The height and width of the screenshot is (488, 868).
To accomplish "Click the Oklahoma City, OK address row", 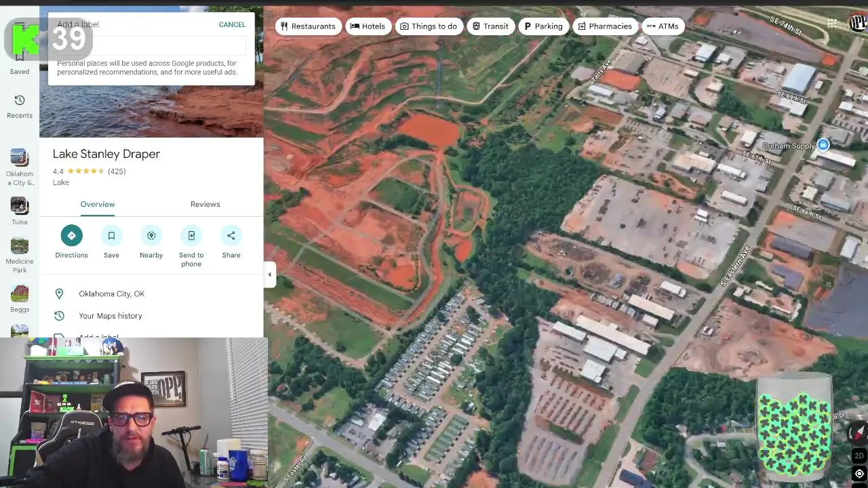I will pyautogui.click(x=151, y=293).
